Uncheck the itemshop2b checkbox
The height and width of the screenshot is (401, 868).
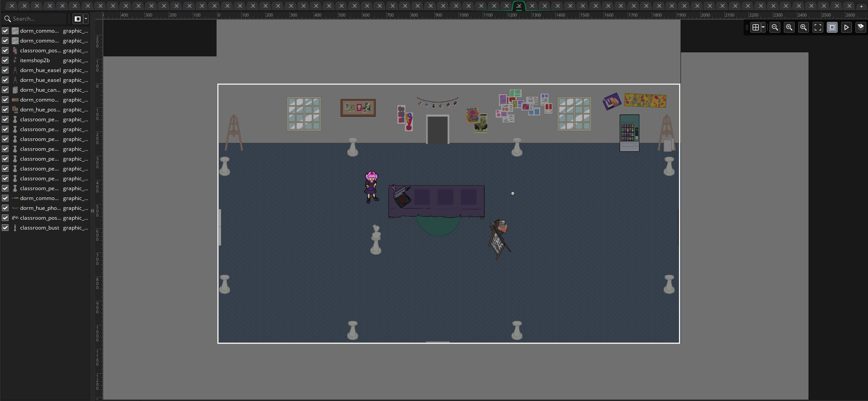5,60
